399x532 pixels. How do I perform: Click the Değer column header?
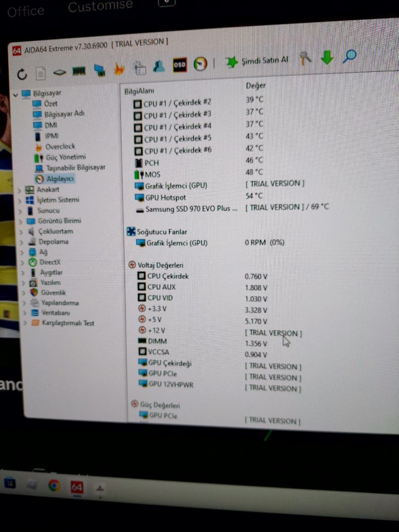pos(256,86)
